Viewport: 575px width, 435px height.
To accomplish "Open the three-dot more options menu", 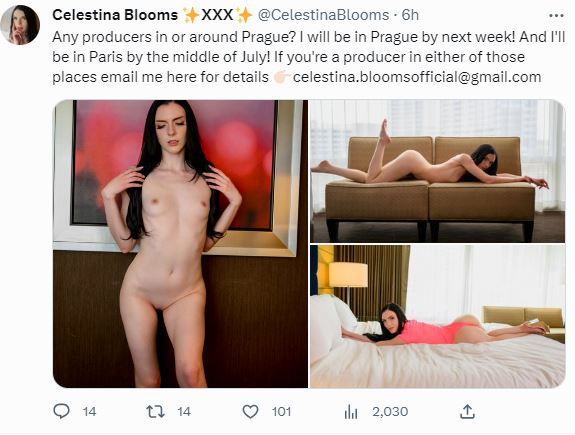I will (x=556, y=15).
